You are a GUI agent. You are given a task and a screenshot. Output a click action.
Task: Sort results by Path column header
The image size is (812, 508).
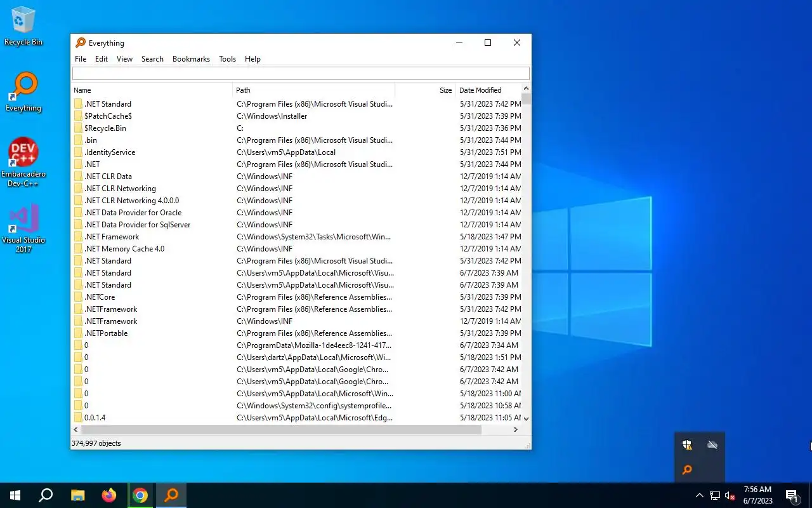tap(314, 90)
